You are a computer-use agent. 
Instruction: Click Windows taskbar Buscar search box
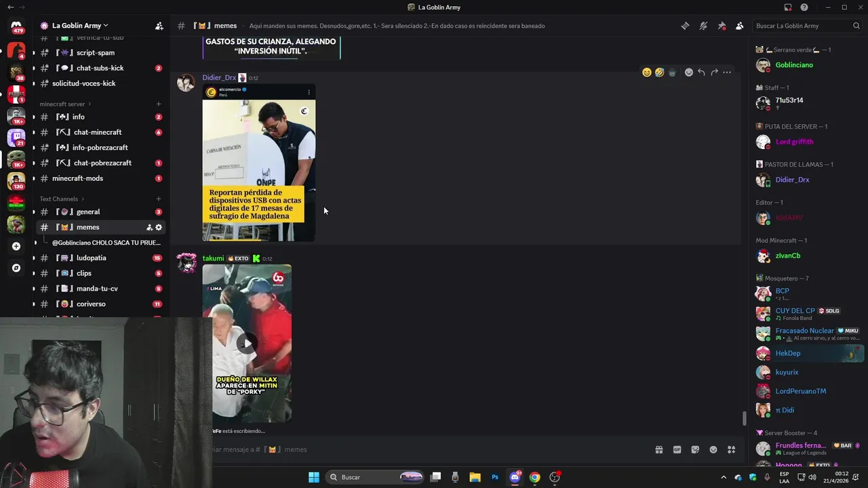pyautogui.click(x=374, y=477)
